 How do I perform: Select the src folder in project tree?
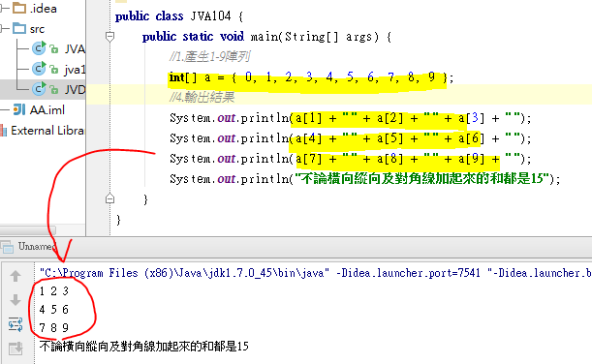(x=29, y=29)
